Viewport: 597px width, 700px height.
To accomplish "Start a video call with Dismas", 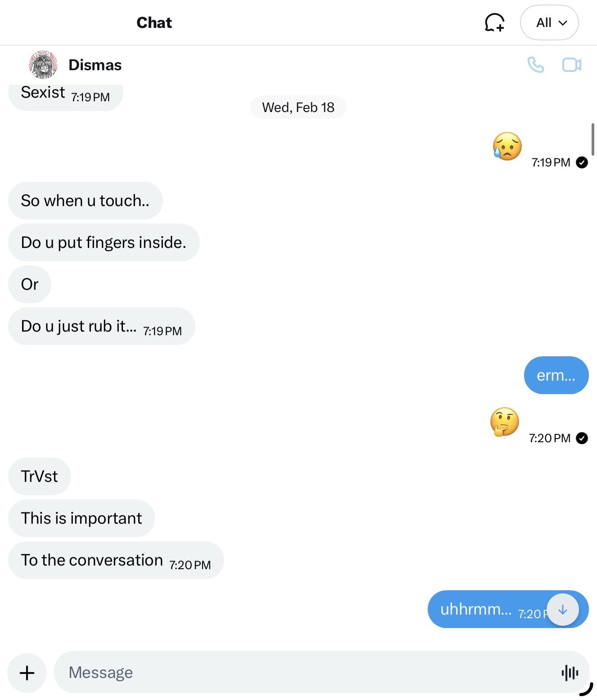I will point(571,65).
